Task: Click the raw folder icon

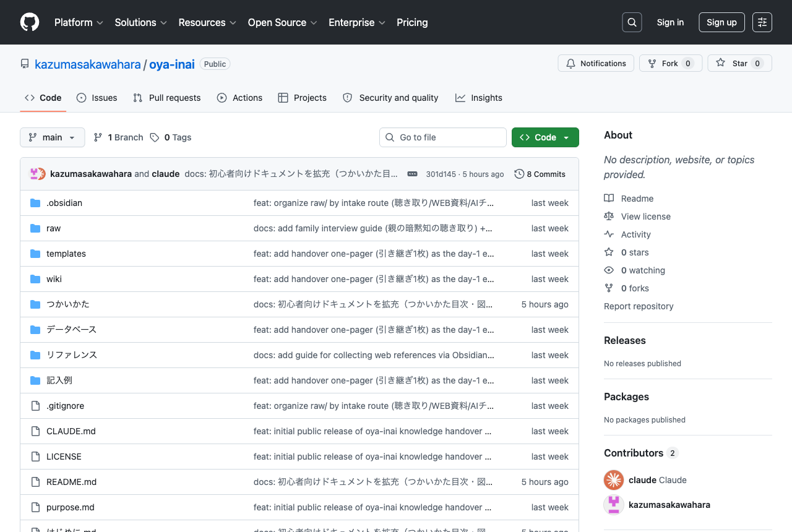Action: (35, 228)
